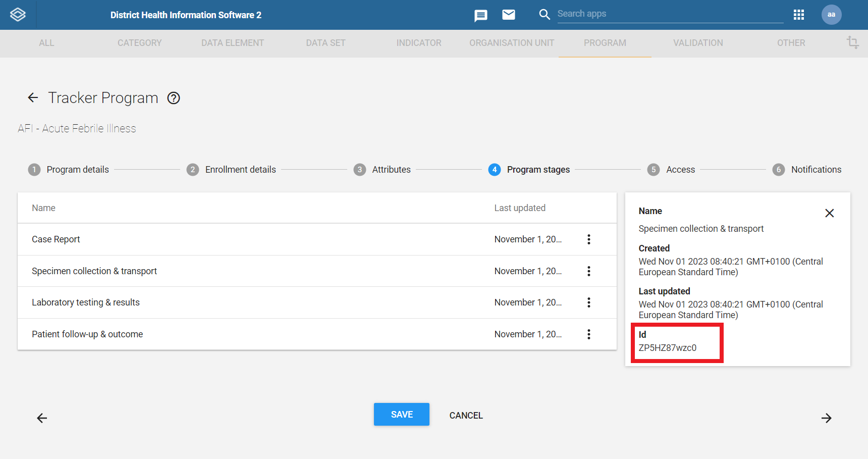Click the DHIS2 logo icon
Viewport: 868px width, 459px height.
(x=18, y=15)
